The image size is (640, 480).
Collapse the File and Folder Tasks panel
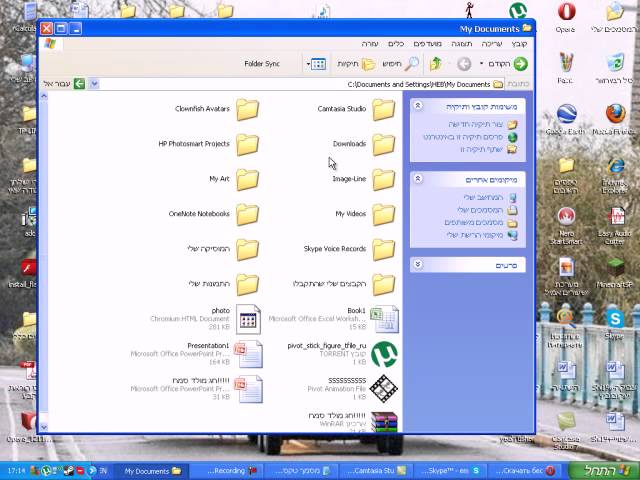click(420, 108)
